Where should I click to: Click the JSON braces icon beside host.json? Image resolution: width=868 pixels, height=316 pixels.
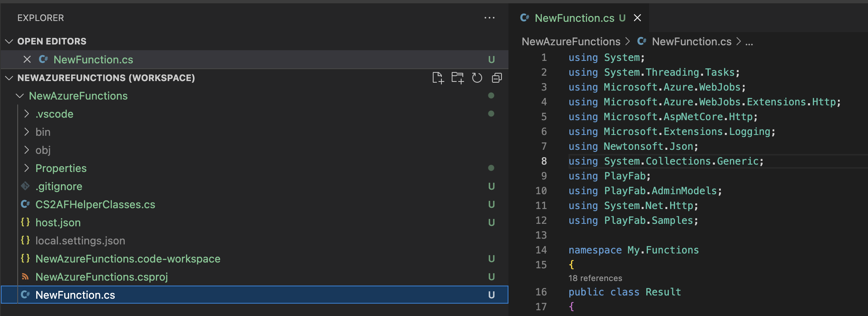tap(25, 222)
